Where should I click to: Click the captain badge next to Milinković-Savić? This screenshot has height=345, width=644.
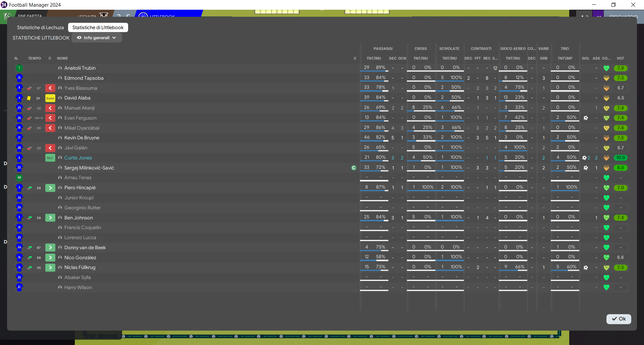354,168
